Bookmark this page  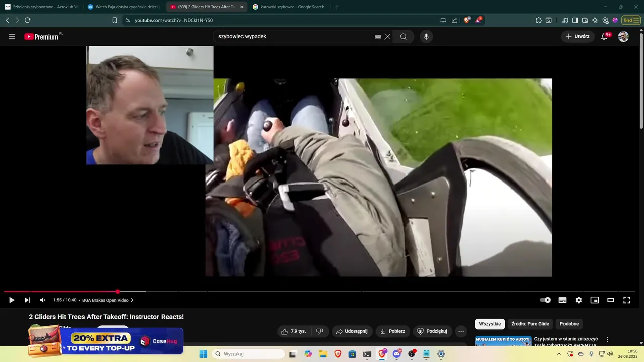(115, 20)
